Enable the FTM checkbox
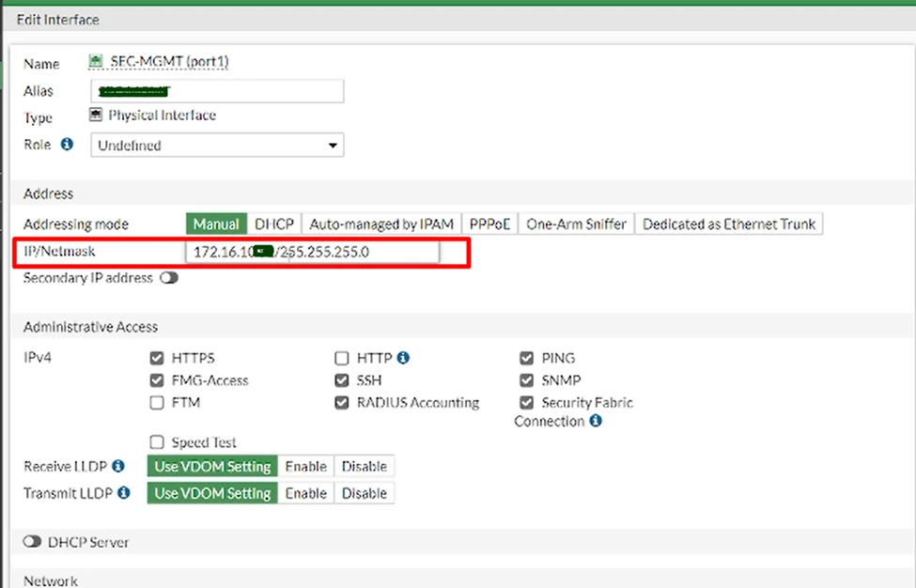The width and height of the screenshot is (916, 588). click(x=157, y=402)
